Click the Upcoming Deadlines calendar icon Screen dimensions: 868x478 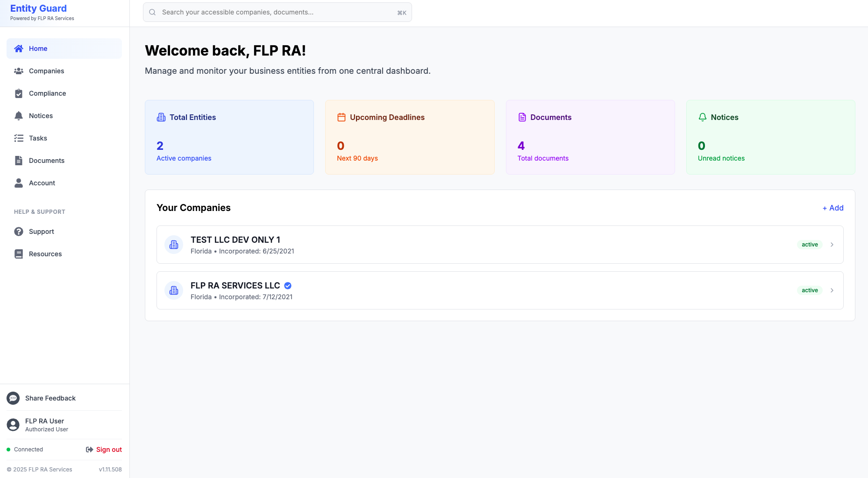[x=342, y=117]
